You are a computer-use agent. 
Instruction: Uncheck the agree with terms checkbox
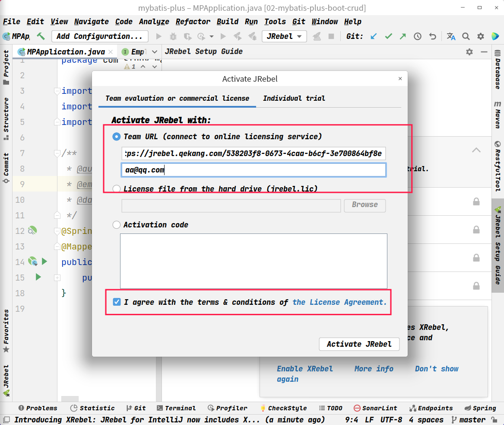[x=117, y=302]
